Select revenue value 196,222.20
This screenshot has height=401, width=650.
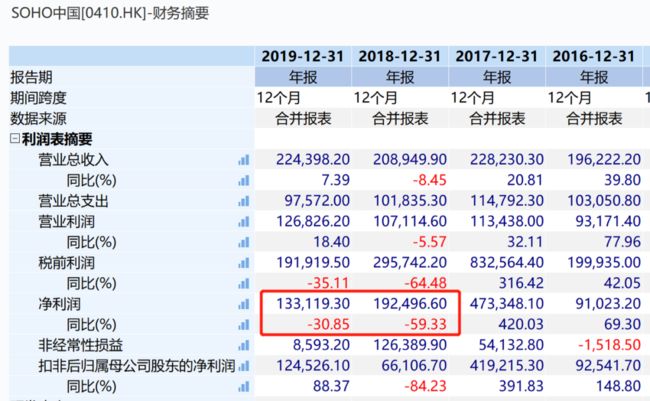pyautogui.click(x=604, y=159)
